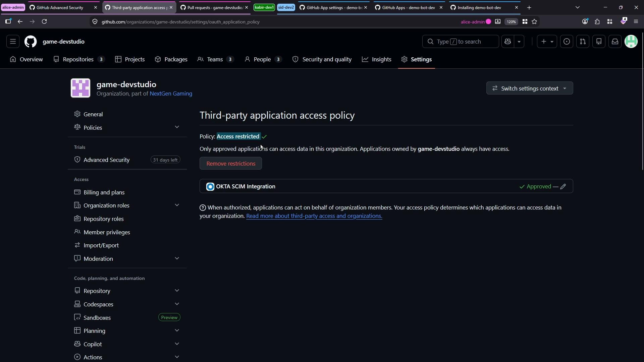
Task: Open the browser application menu
Action: point(636,21)
